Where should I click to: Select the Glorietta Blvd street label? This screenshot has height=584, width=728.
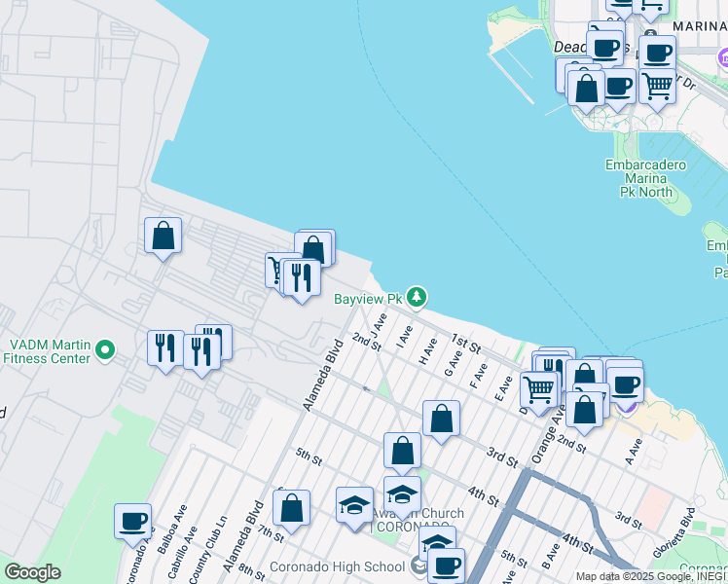[674, 533]
